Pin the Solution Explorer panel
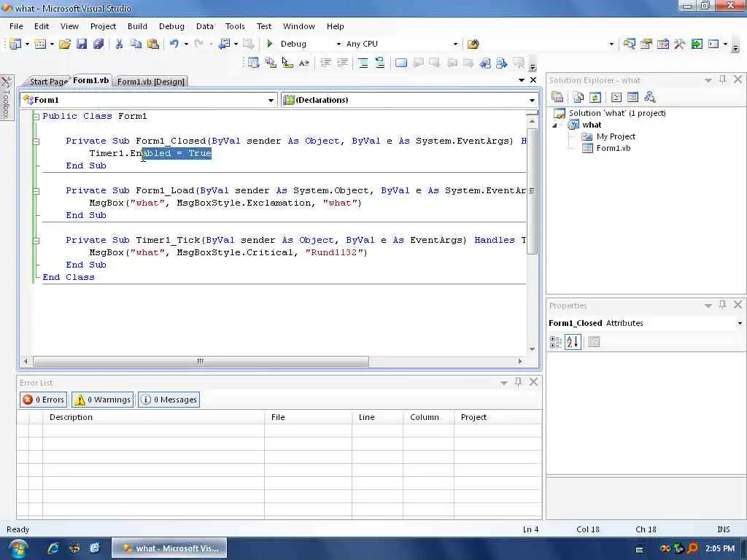Viewport: 747px width, 560px height. [723, 79]
